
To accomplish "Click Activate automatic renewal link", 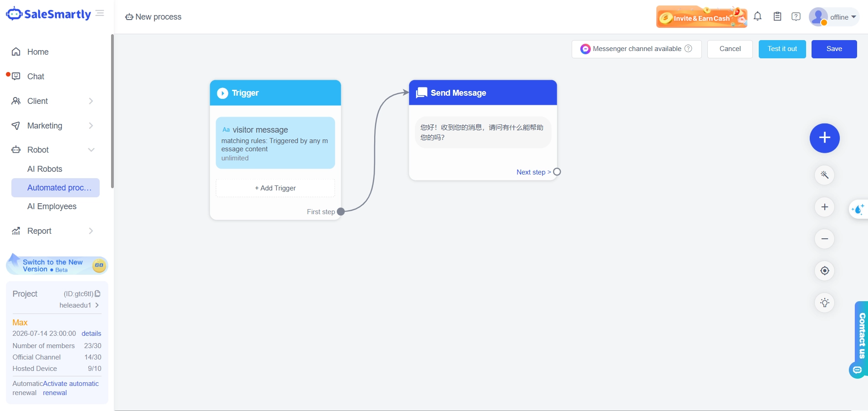I will [71, 388].
